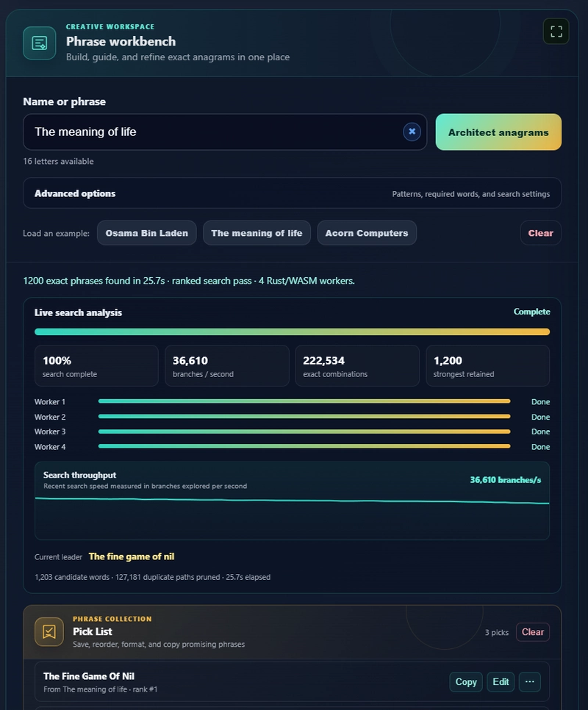Click the Live search analysis progress bar
The height and width of the screenshot is (710, 588).
point(292,332)
